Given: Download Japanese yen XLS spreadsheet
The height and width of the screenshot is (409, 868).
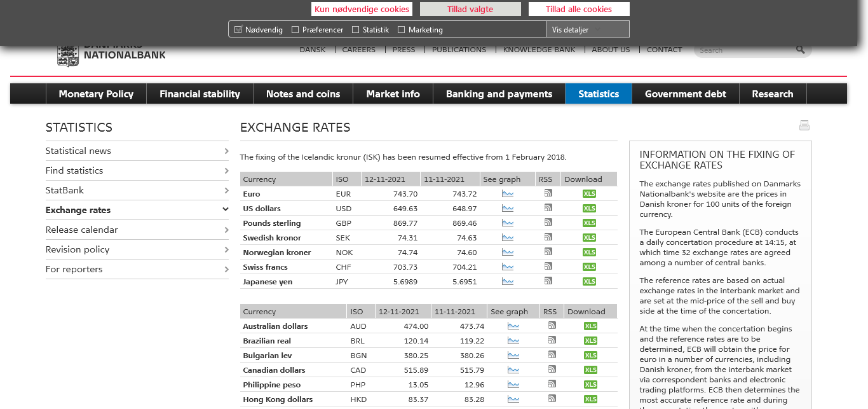Looking at the screenshot, I should click(589, 282).
